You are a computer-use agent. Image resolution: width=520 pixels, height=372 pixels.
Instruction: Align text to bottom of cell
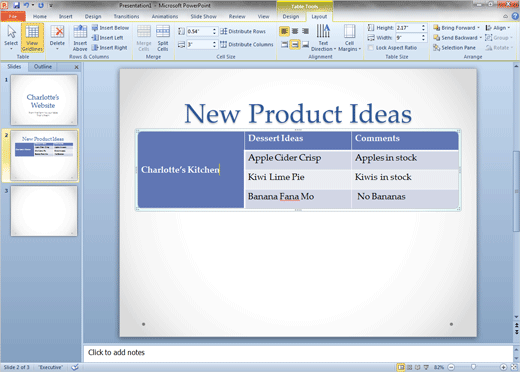point(305,44)
